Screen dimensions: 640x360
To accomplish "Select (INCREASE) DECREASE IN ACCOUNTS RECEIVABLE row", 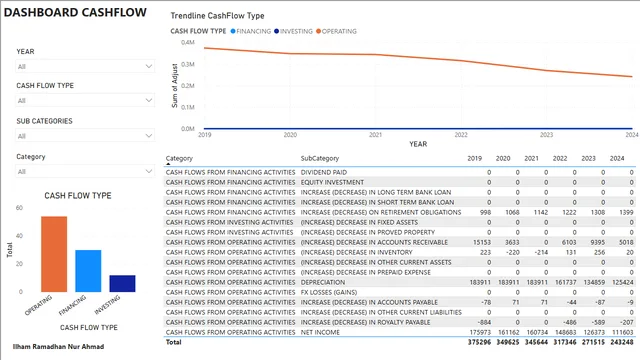I will 400,242.
